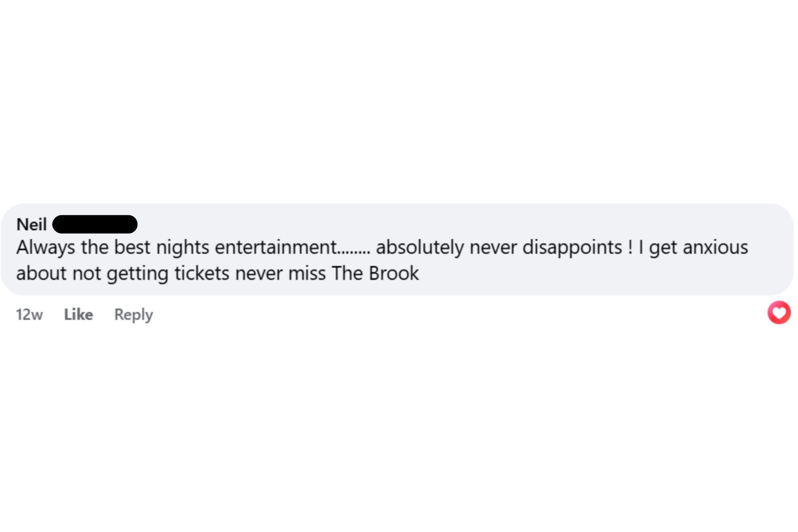Click "The Brook" in the comment
This screenshot has height=532, width=798.
375,274
